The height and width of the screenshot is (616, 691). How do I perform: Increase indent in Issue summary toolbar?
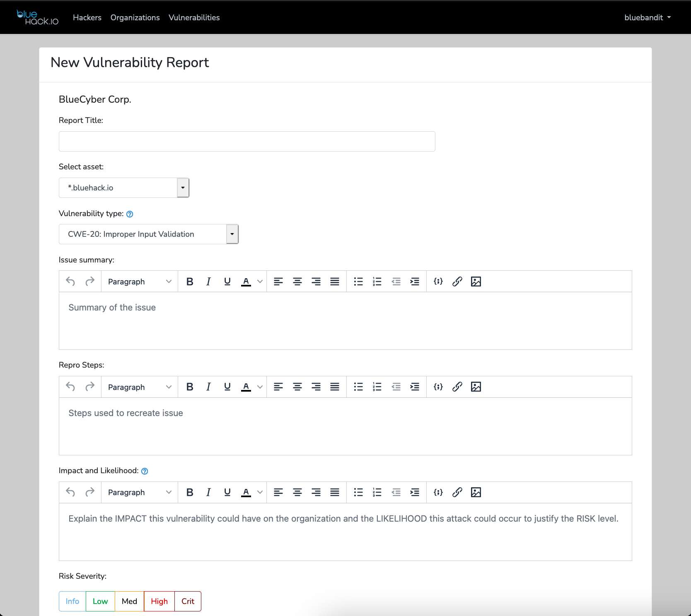415,282
